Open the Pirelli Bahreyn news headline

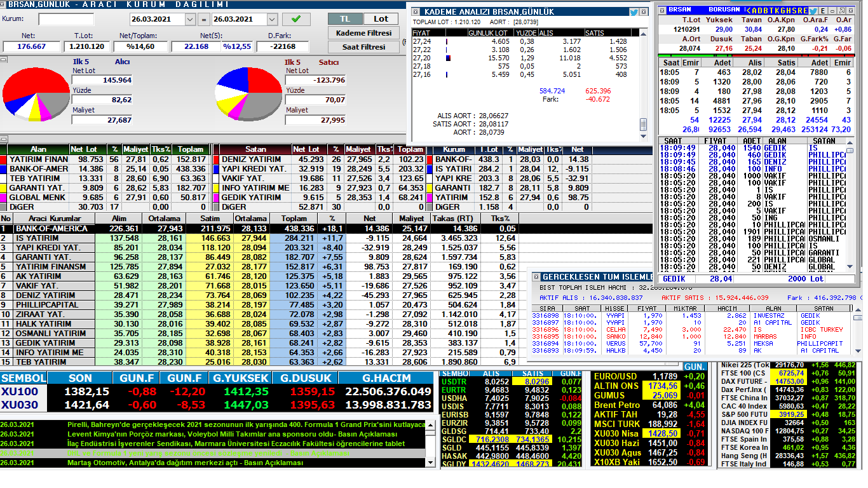pyautogui.click(x=246, y=424)
